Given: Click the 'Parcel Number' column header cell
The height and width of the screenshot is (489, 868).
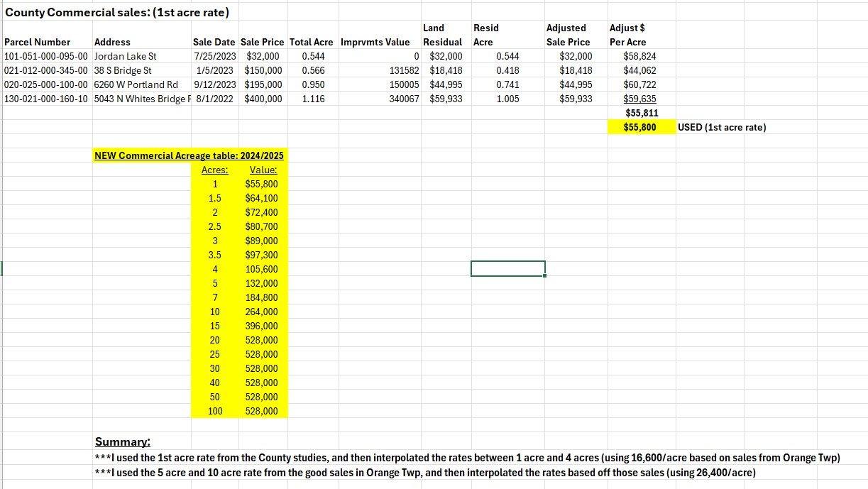Looking at the screenshot, I should pos(38,42).
